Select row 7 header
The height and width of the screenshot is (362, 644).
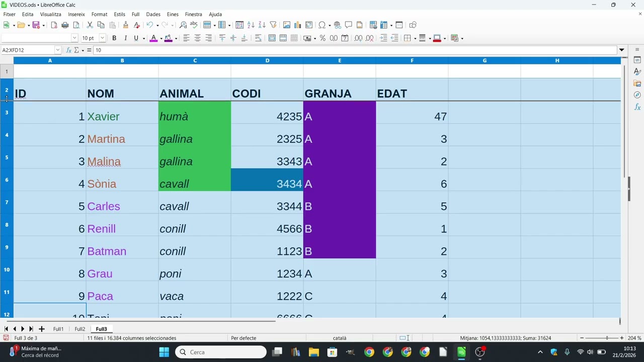[7, 202]
